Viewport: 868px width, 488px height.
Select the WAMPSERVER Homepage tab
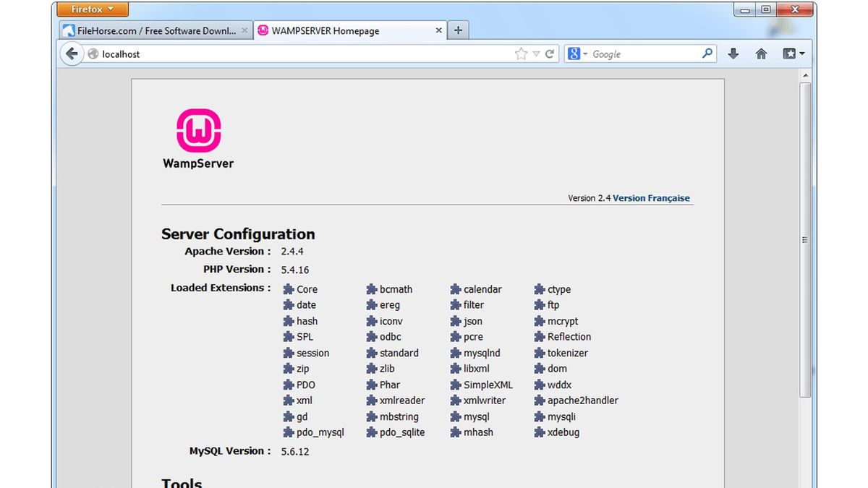click(325, 30)
